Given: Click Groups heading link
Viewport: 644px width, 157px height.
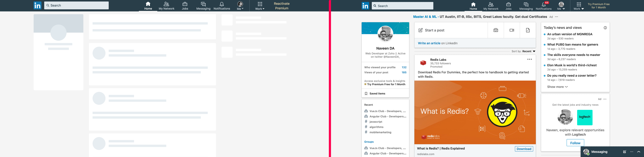Looking at the screenshot, I should [x=369, y=142].
